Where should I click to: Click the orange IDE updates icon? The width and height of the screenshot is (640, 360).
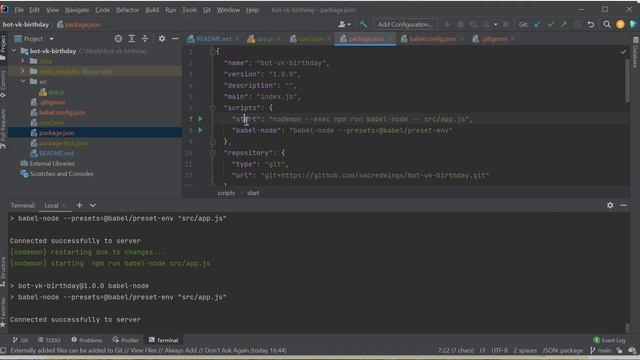point(620,24)
